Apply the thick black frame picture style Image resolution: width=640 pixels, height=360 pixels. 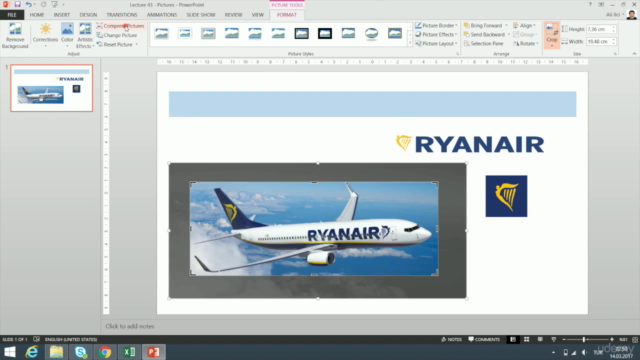(325, 33)
